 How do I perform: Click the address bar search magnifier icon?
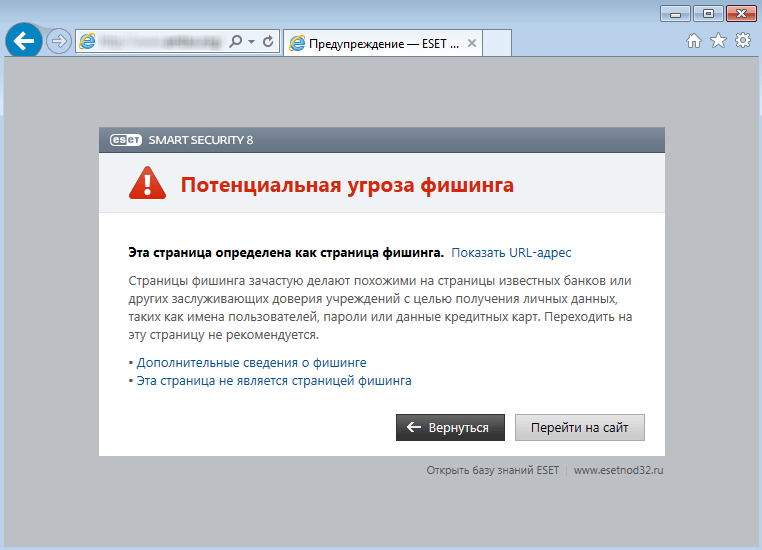[236, 41]
